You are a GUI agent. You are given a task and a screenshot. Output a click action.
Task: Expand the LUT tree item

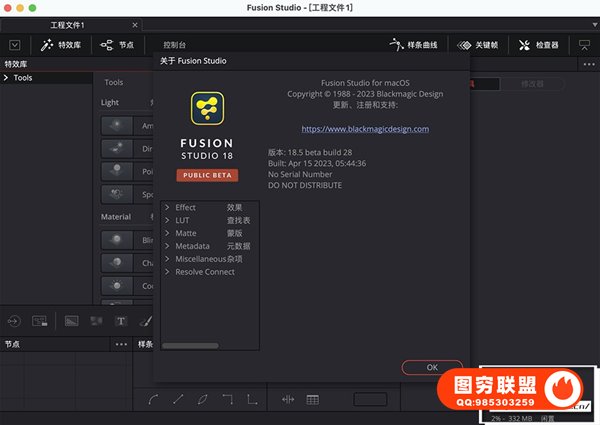167,220
